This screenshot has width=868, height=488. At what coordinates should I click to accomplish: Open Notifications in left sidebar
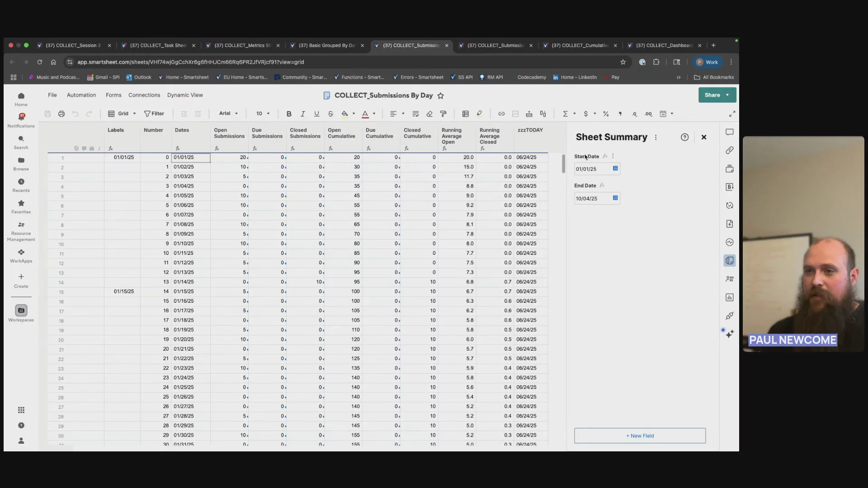point(21,120)
